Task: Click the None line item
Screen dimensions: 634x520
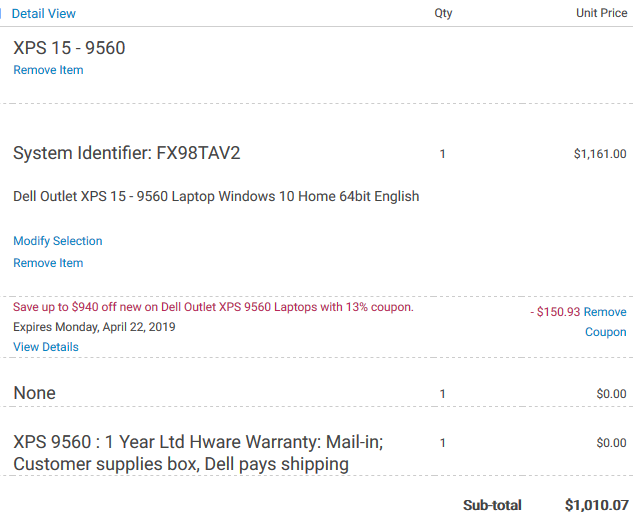Action: pos(34,393)
